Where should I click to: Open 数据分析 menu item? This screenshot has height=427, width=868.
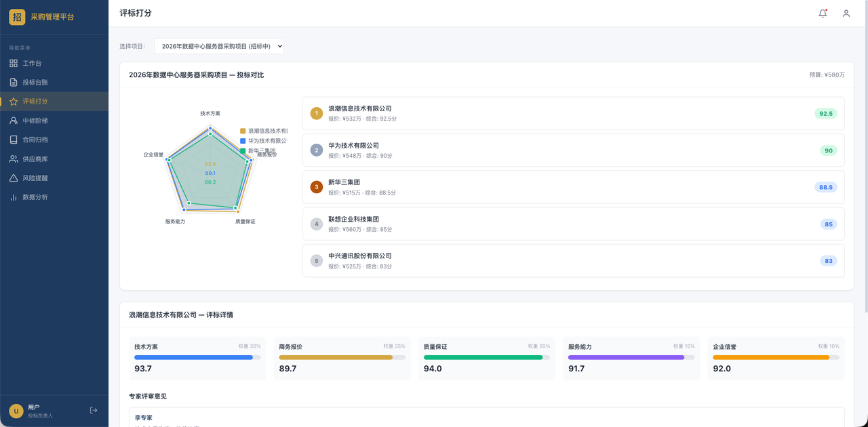[x=54, y=197]
